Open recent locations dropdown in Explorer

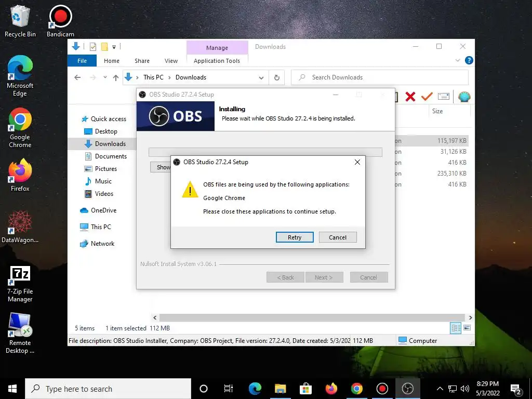[105, 77]
